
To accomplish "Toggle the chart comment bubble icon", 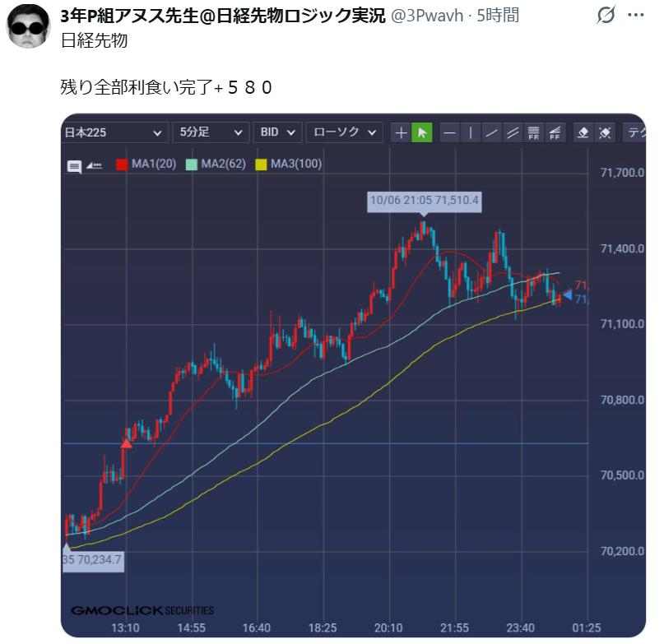I will pyautogui.click(x=75, y=167).
